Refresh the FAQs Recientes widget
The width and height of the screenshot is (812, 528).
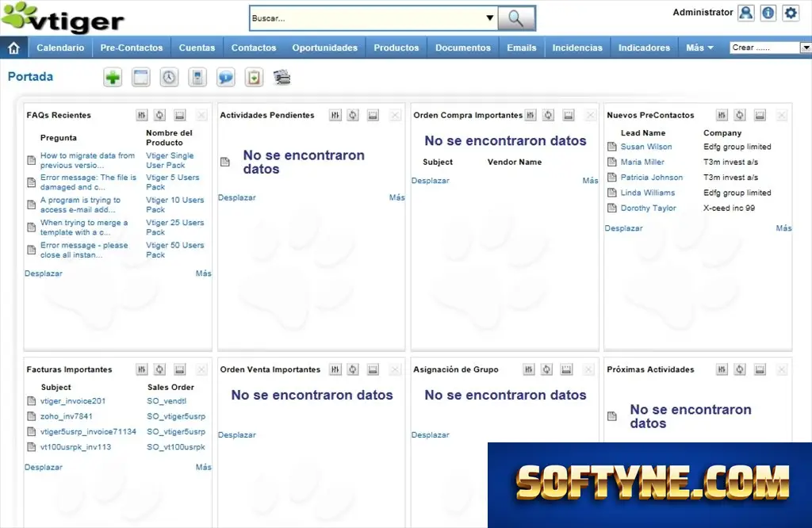click(160, 115)
